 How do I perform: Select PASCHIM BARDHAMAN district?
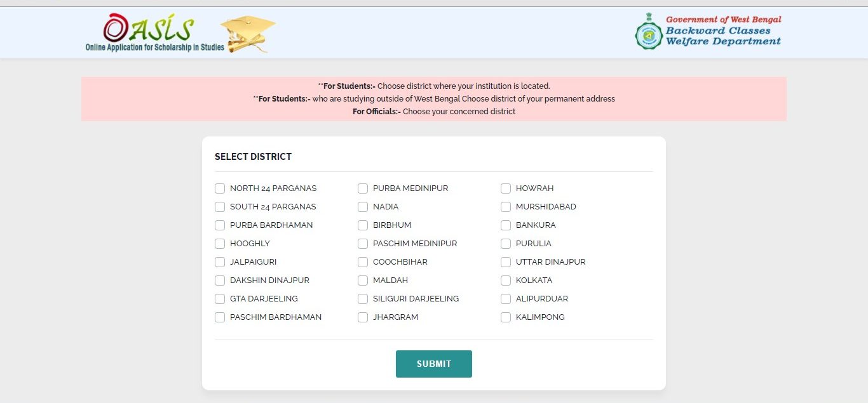219,317
